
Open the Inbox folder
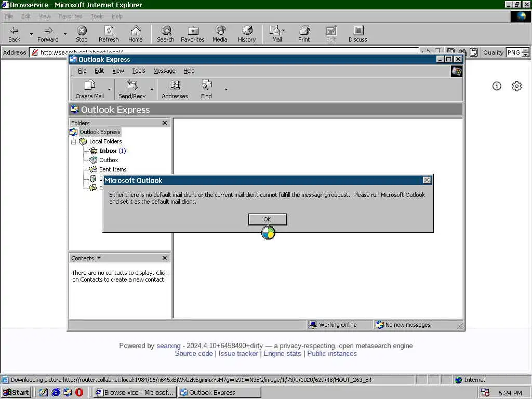pyautogui.click(x=108, y=151)
